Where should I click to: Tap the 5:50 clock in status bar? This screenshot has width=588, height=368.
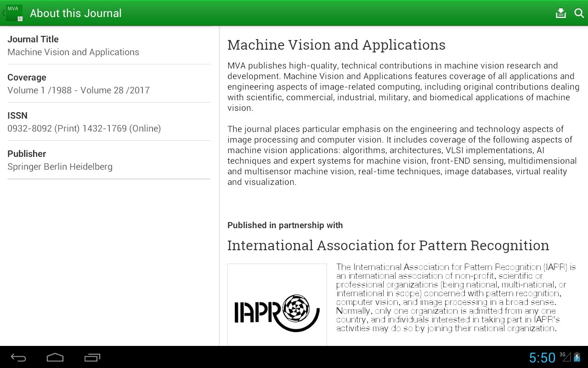point(542,357)
